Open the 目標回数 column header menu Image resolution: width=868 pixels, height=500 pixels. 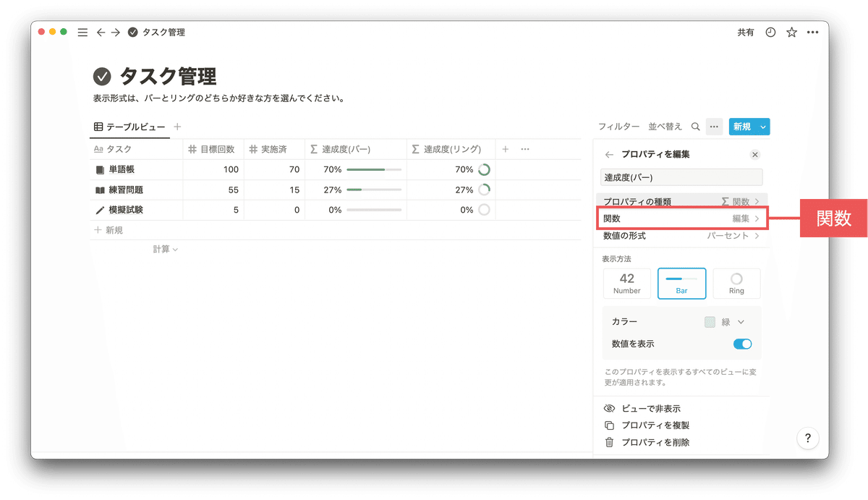[x=213, y=149]
